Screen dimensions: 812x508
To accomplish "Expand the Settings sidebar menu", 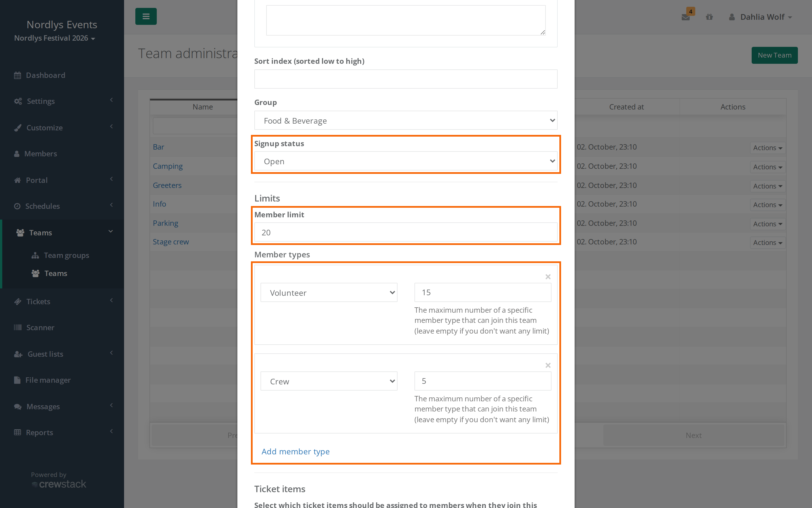I will point(62,101).
